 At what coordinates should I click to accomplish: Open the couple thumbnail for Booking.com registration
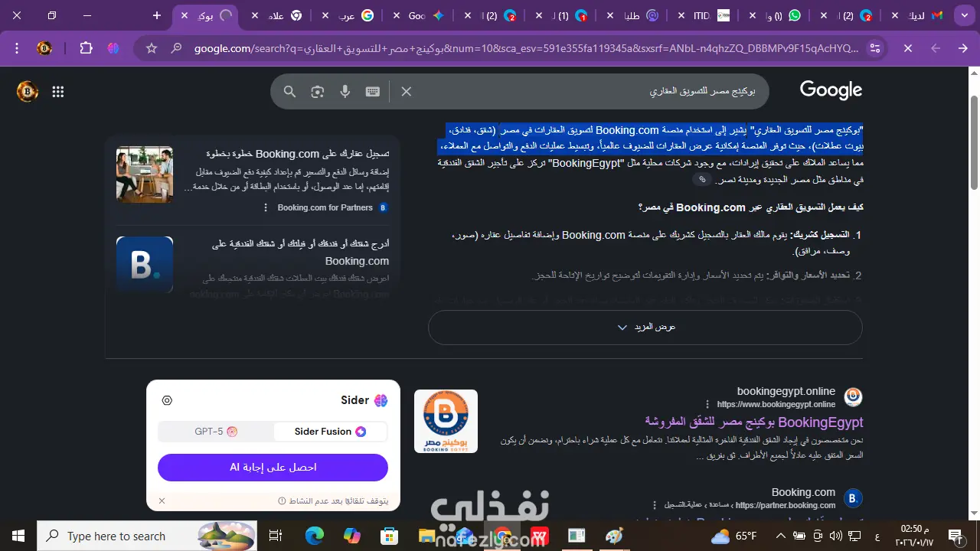(x=145, y=174)
